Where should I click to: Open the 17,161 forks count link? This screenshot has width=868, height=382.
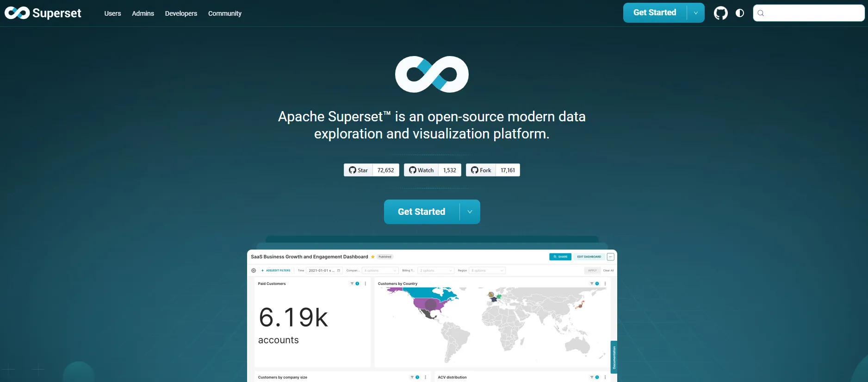click(508, 170)
